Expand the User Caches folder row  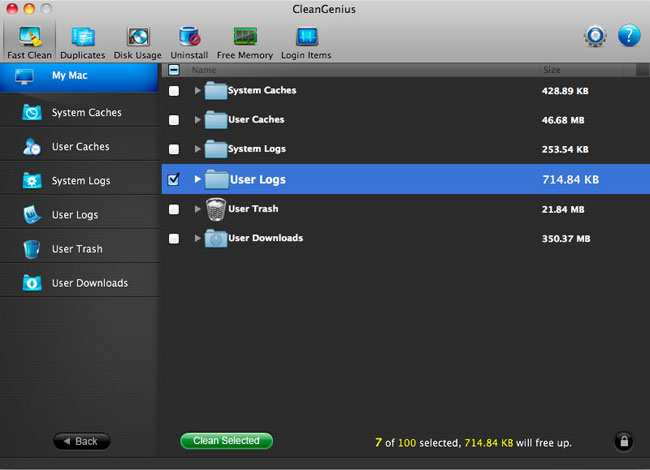pyautogui.click(x=197, y=120)
